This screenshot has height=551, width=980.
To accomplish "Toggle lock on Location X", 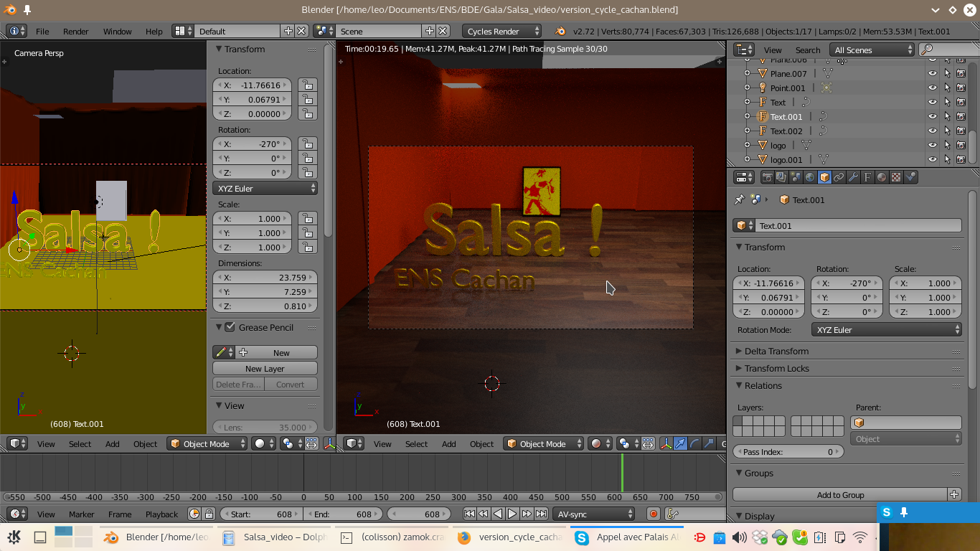I will 307,85.
